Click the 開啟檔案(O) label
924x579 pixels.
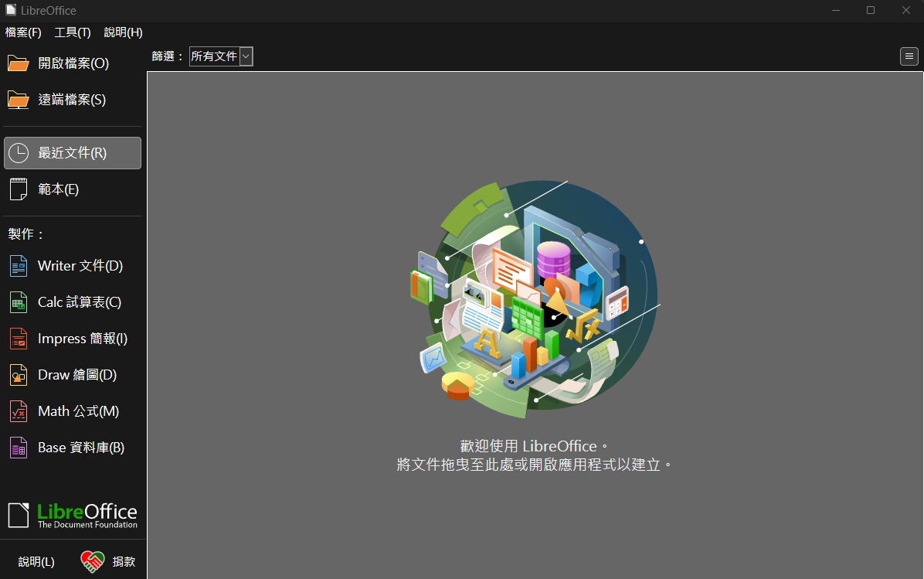tap(73, 63)
